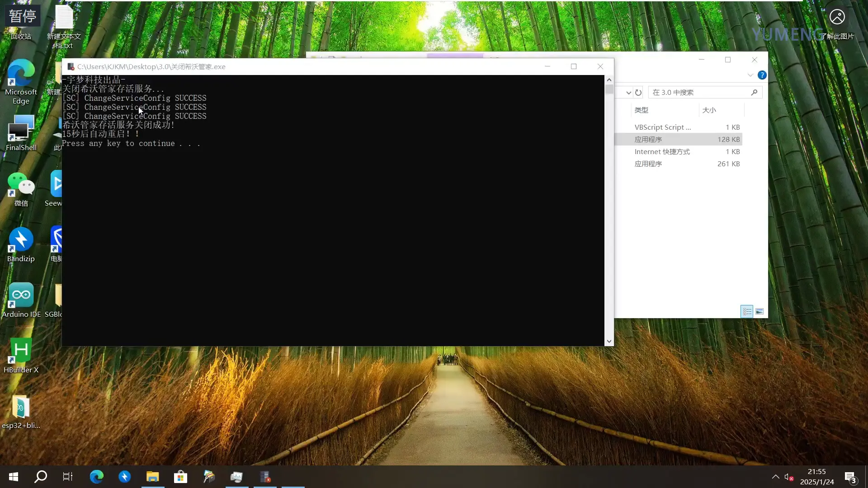Expand the Explorer ribbon chevron
868x488 pixels.
pyautogui.click(x=750, y=75)
